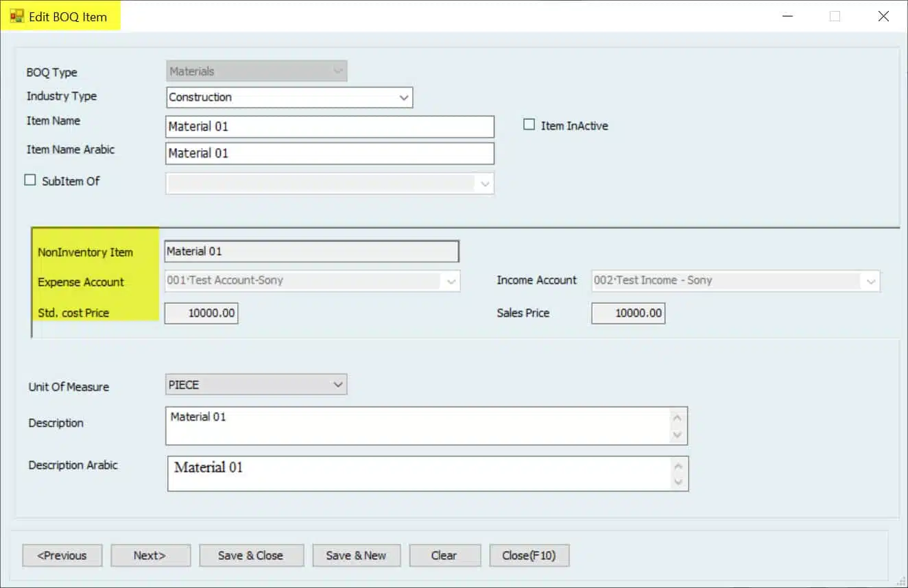Clear the form with Clear button
Viewport: 908px width, 588px height.
click(444, 556)
